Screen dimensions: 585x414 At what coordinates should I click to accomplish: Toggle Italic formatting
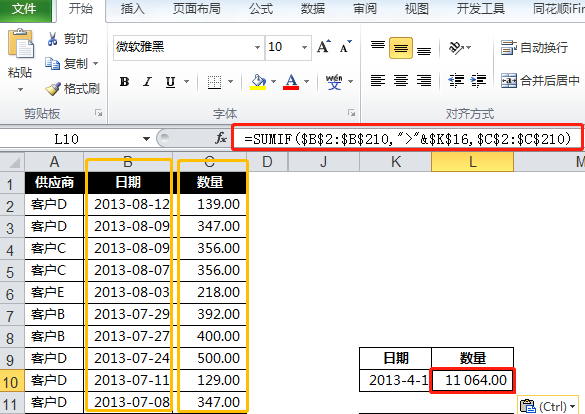(148, 82)
